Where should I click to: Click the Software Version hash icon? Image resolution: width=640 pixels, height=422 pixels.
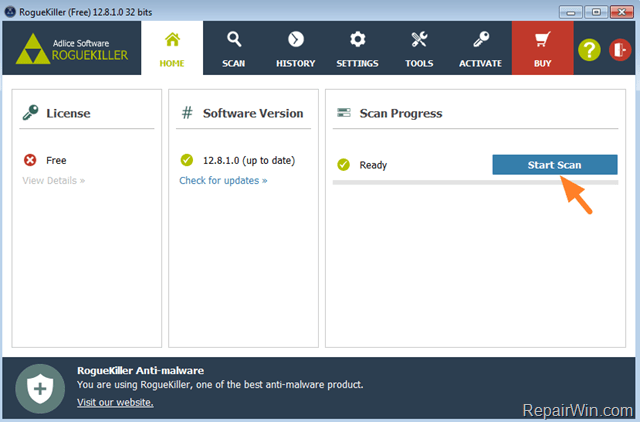(187, 113)
